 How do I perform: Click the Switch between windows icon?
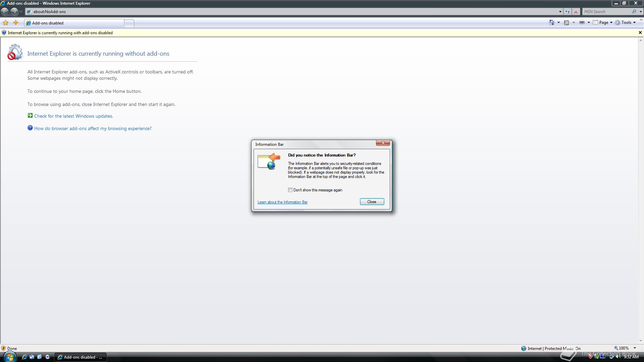[x=40, y=357]
